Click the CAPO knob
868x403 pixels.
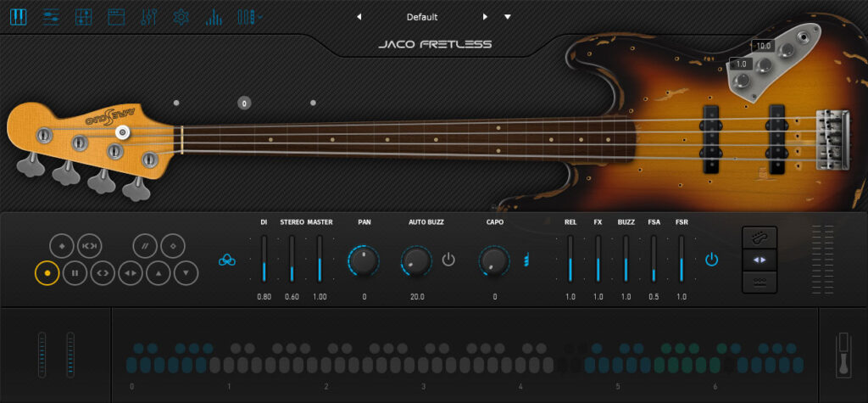[494, 261]
